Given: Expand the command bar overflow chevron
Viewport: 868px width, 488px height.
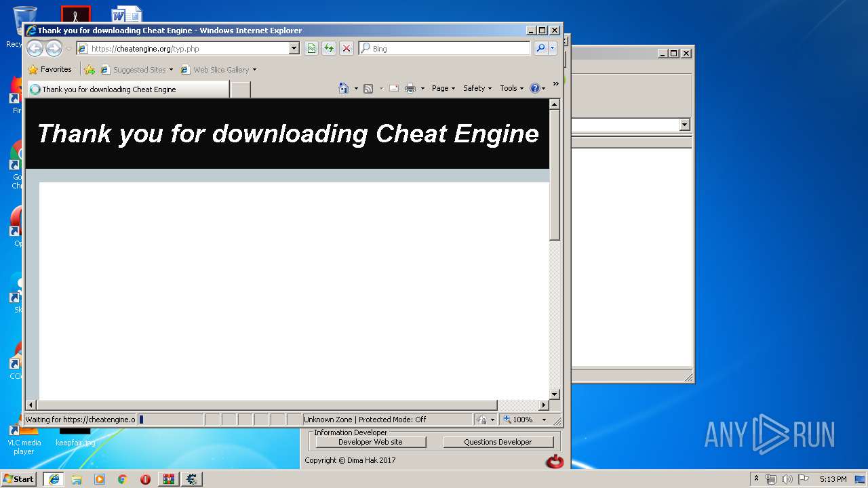Looking at the screenshot, I should click(555, 84).
